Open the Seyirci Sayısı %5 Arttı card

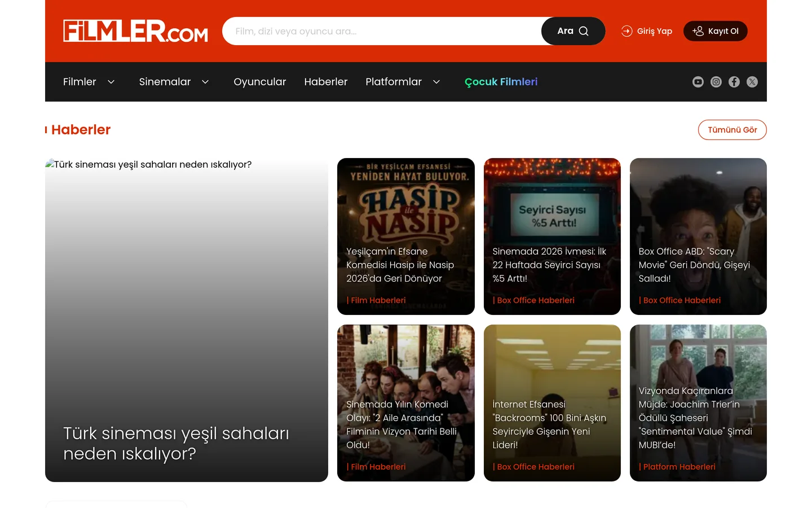552,237
